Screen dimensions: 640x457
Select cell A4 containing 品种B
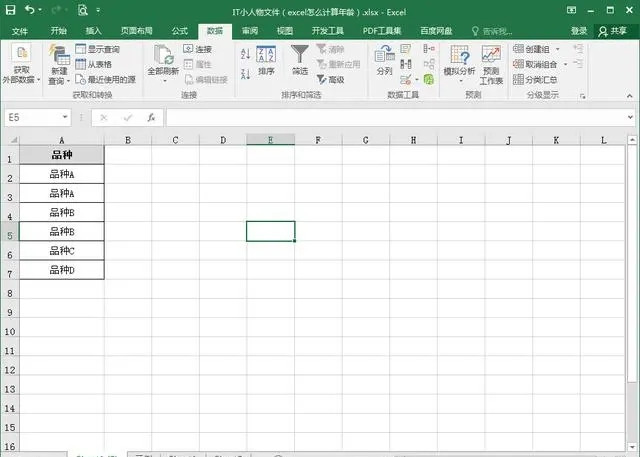pyautogui.click(x=62, y=212)
